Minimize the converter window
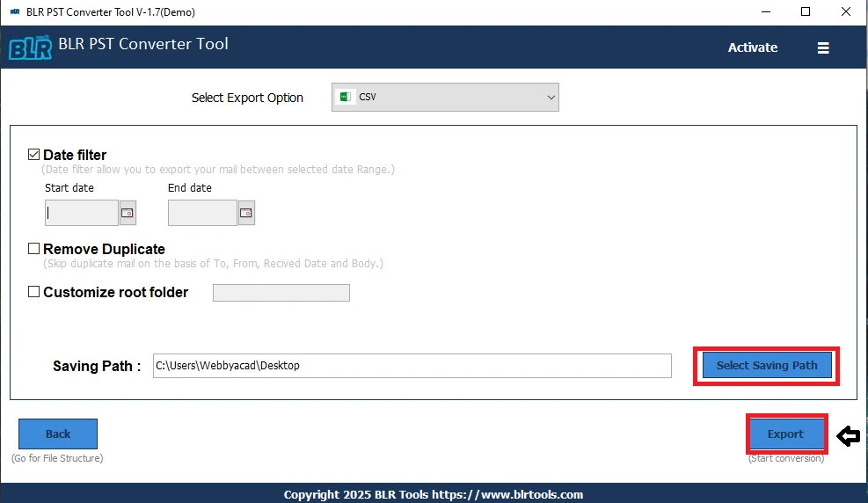Viewport: 868px width, 503px height. (x=766, y=11)
